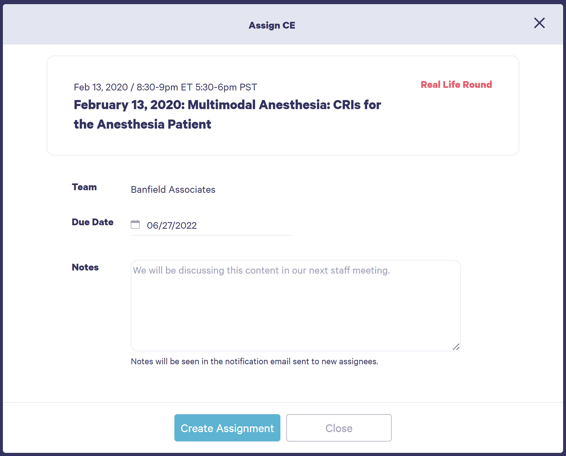Viewport: 566px width, 456px height.
Task: Click the staff meeting placeholder text
Action: click(x=261, y=270)
